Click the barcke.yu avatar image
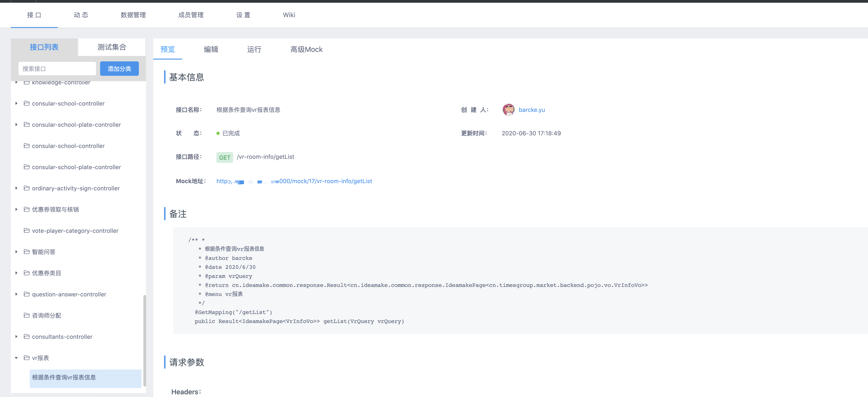The image size is (868, 397). 508,110
